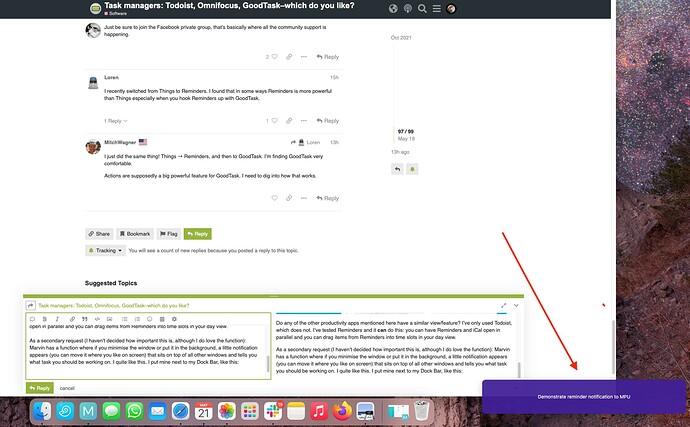The width and height of the screenshot is (690, 427).
Task: Copy link to Loren's post
Action: tap(289, 121)
